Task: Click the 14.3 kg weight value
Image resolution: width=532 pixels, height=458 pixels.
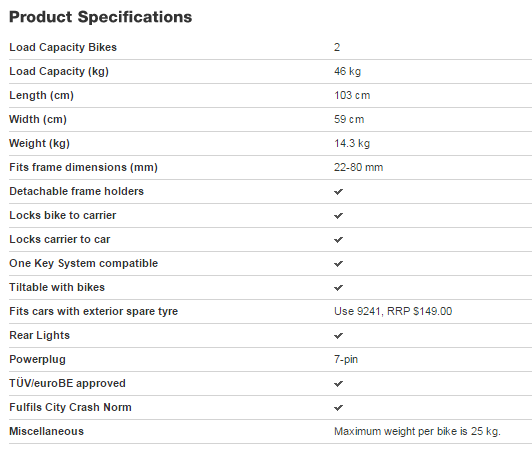Action: 352,144
